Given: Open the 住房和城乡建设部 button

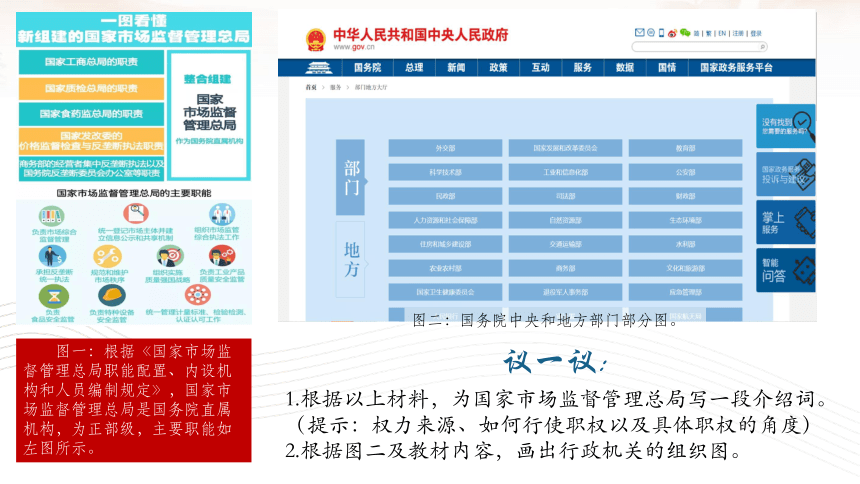Looking at the screenshot, I should click(445, 244).
